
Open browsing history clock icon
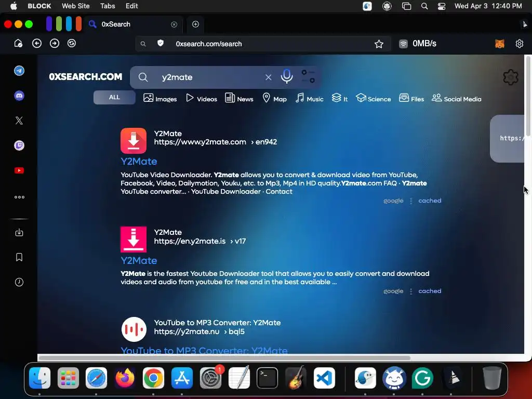tap(19, 282)
